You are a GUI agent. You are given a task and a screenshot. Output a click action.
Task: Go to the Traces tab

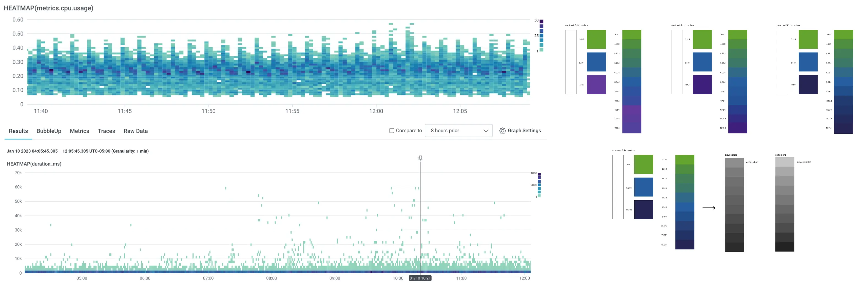pos(106,131)
